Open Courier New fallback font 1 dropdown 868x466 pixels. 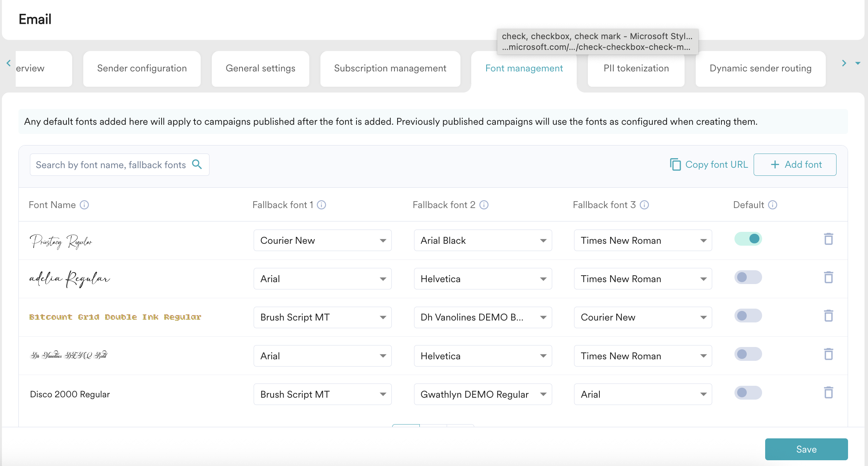point(322,241)
